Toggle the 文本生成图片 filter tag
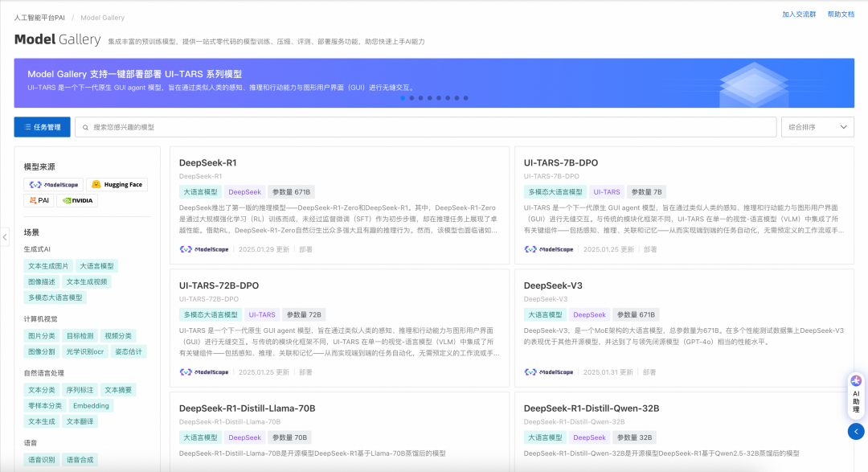868x472 pixels. point(47,265)
